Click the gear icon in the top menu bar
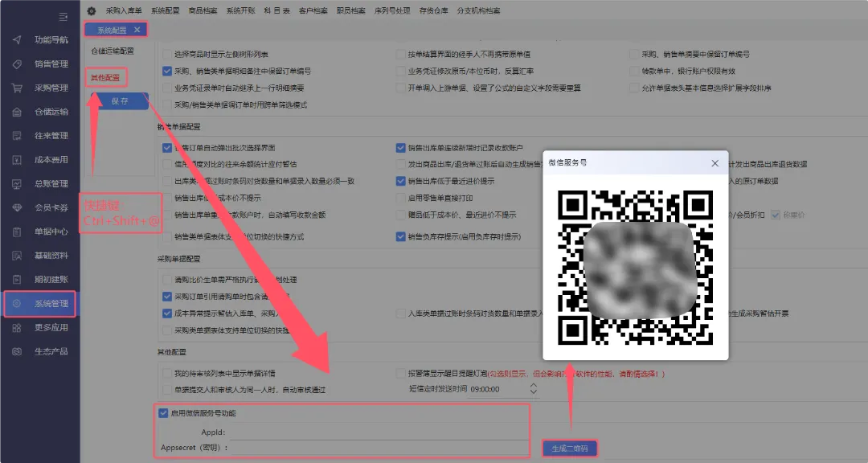The height and width of the screenshot is (463, 868). pyautogui.click(x=91, y=10)
